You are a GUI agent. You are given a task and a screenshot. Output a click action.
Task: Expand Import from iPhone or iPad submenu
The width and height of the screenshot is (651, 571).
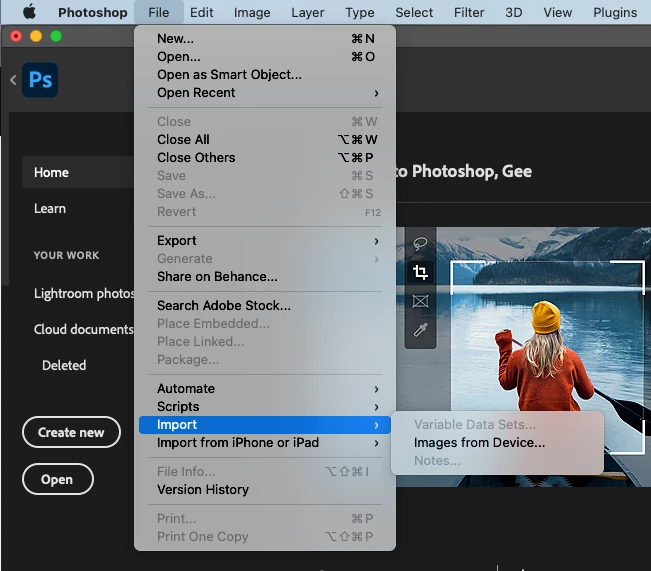point(265,443)
